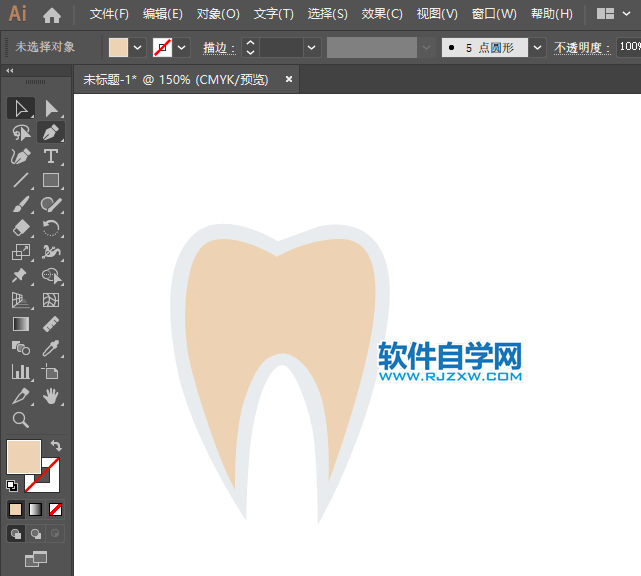
Task: Select the Hand tool
Action: tap(51, 396)
